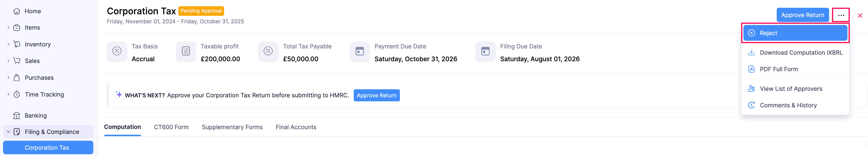This screenshot has width=868, height=156.
Task: Open Corporation Tax in the sidebar
Action: tap(47, 147)
